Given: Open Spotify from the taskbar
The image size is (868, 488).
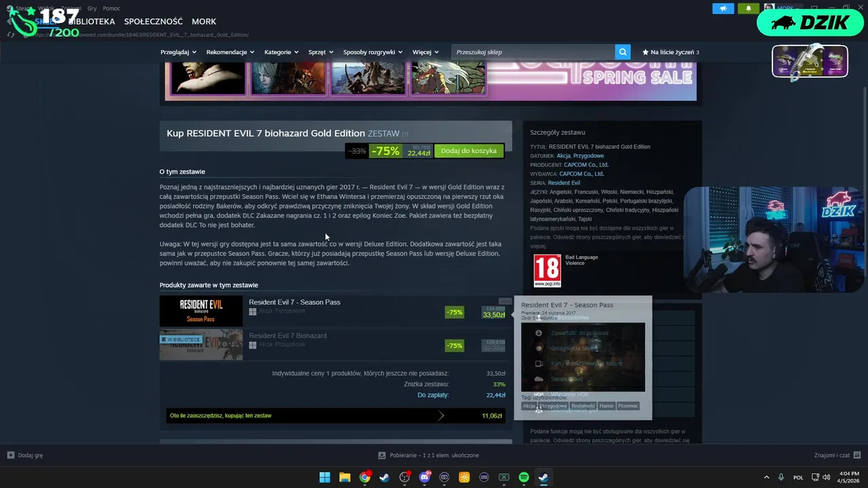Looking at the screenshot, I should point(524,477).
